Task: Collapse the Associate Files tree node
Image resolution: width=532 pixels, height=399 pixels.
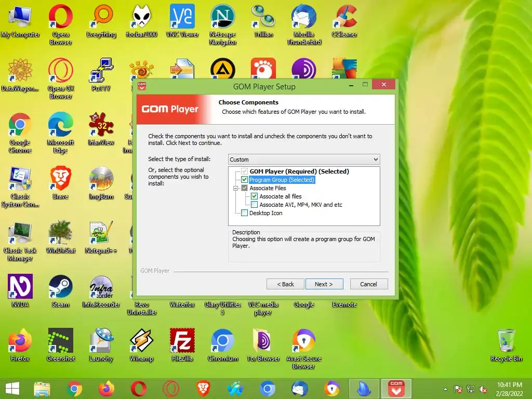Action: (x=236, y=188)
